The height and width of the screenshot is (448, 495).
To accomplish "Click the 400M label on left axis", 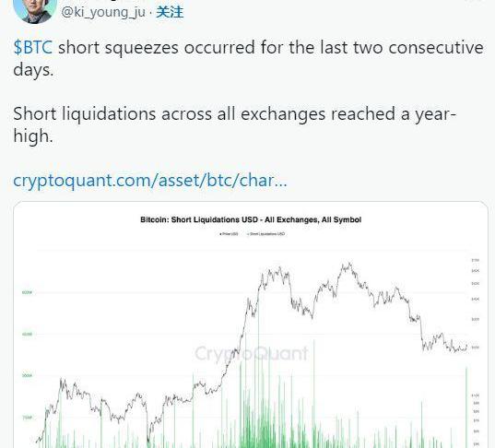I will [x=27, y=334].
